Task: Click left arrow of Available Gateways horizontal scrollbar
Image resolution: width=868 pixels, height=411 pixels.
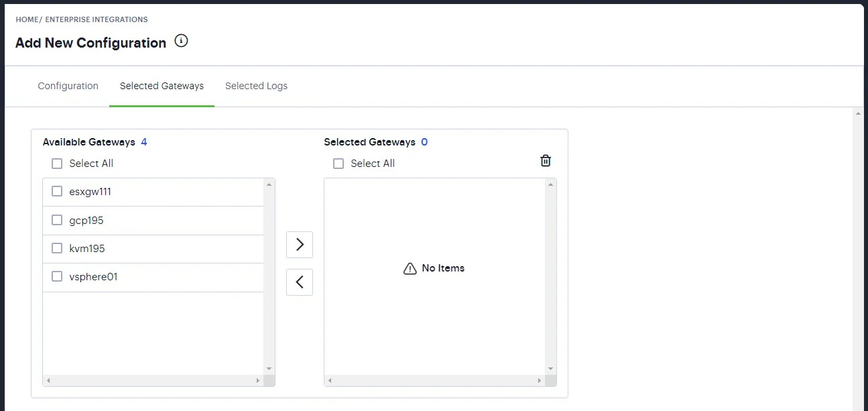Action: [48, 381]
